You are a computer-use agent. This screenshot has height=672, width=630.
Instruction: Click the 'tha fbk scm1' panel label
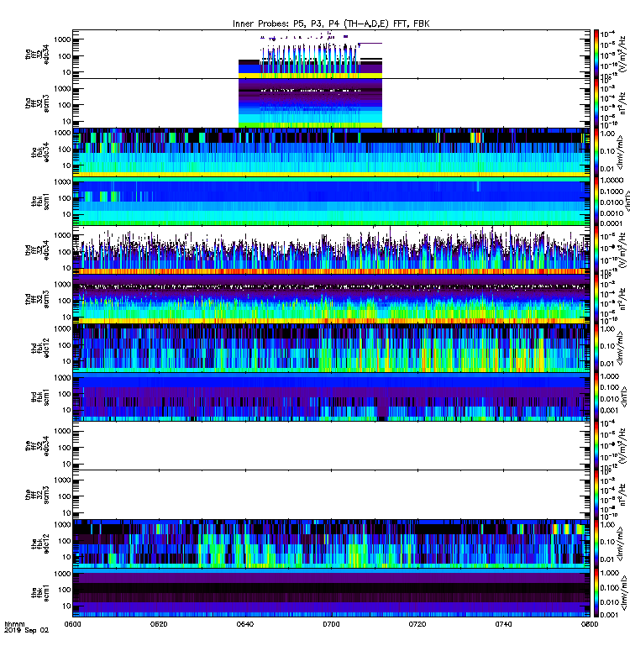tap(40, 202)
